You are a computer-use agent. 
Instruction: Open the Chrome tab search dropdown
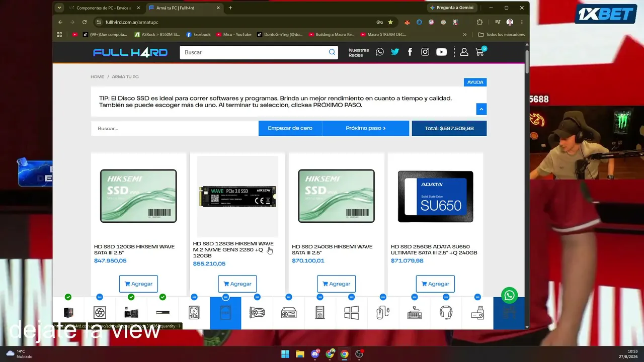59,8
